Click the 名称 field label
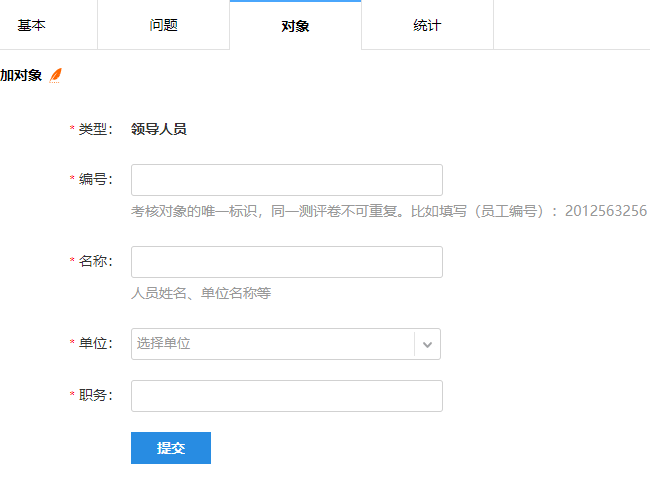This screenshot has height=488, width=650. point(95,261)
